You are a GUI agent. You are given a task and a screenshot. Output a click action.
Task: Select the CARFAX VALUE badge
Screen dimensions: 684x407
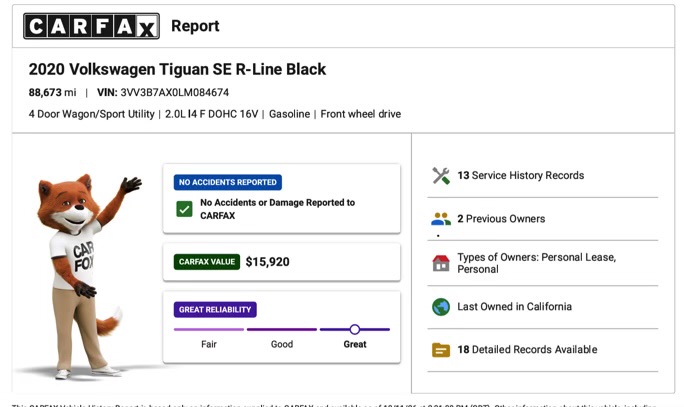tap(207, 262)
